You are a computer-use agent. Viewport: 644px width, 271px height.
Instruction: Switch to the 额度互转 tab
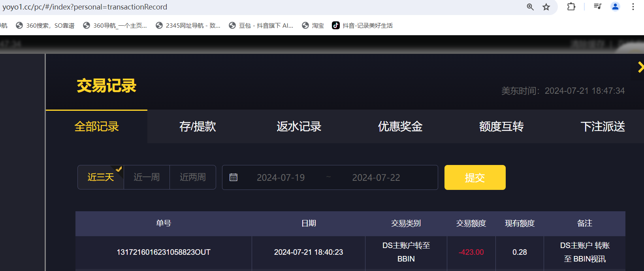pyautogui.click(x=501, y=127)
